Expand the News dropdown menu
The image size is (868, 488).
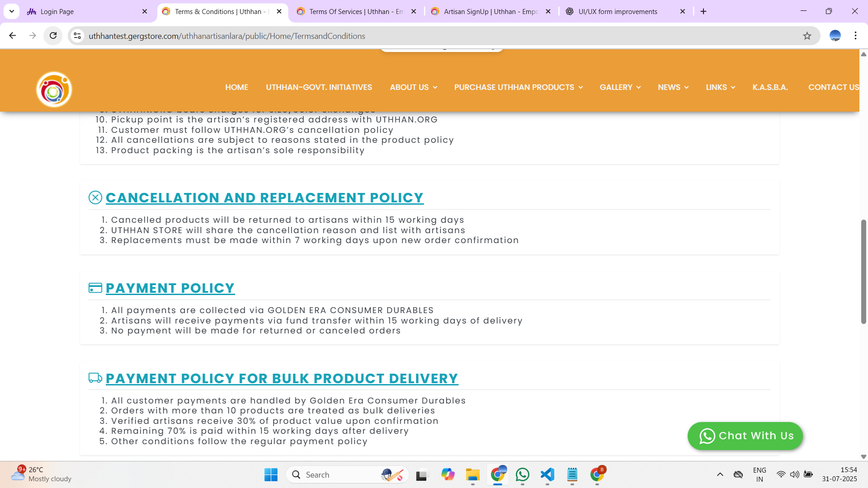pyautogui.click(x=673, y=87)
